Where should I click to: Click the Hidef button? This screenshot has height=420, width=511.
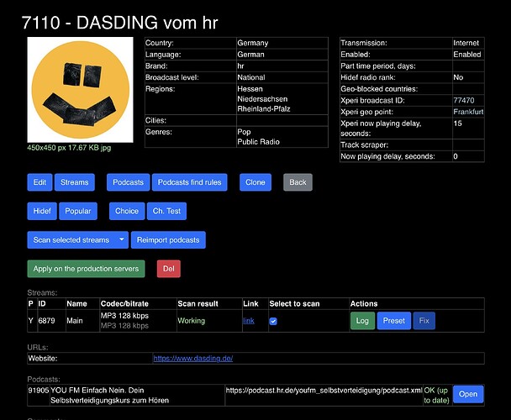tap(42, 211)
